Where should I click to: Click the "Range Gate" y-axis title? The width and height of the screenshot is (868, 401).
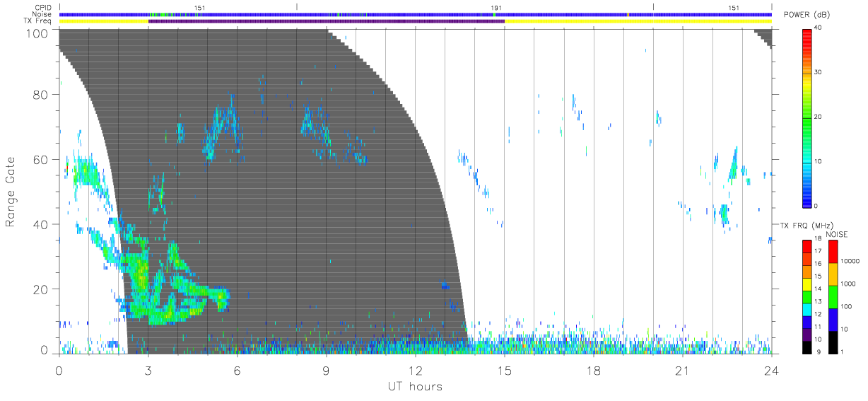pyautogui.click(x=11, y=192)
